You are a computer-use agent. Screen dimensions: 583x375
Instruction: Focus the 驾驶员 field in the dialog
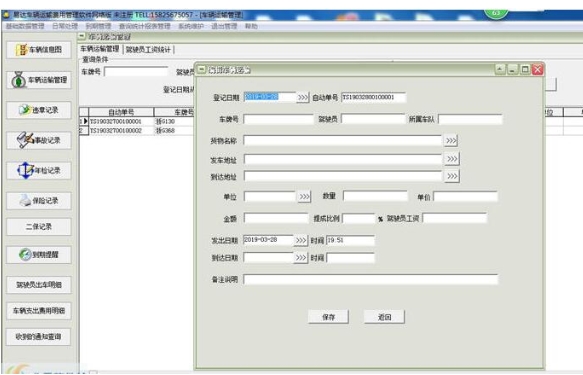(x=373, y=119)
